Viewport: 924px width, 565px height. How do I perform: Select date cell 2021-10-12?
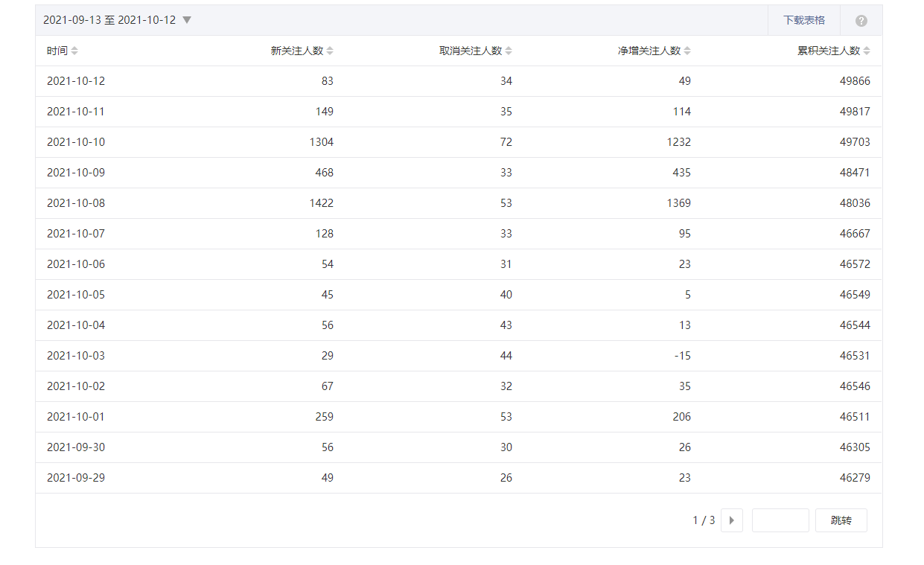coord(76,81)
